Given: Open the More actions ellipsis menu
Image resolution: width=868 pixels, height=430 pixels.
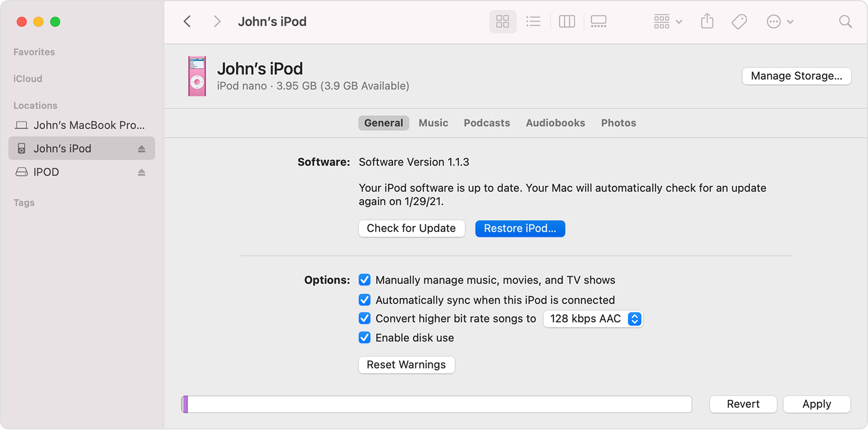Looking at the screenshot, I should (780, 22).
